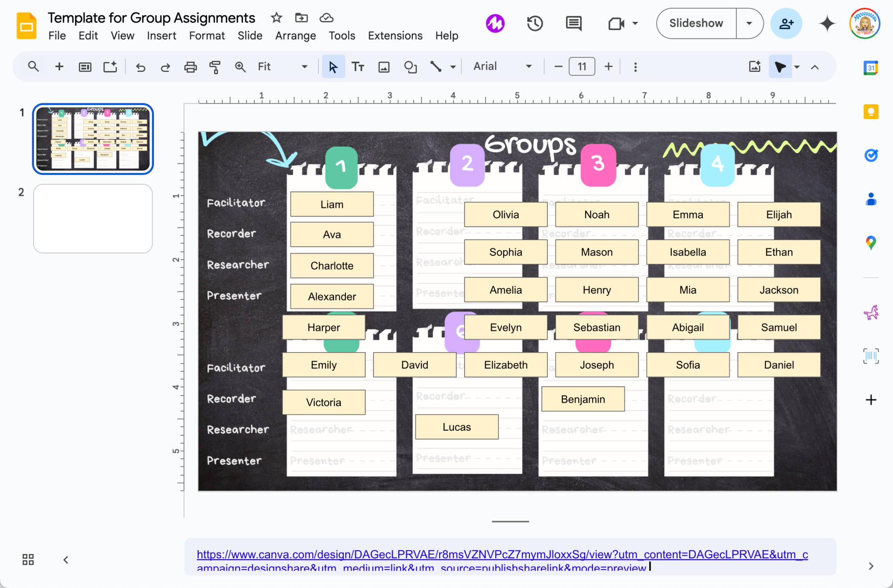Viewport: 893px width, 588px height.
Task: Click the Undo arrow
Action: click(x=140, y=67)
